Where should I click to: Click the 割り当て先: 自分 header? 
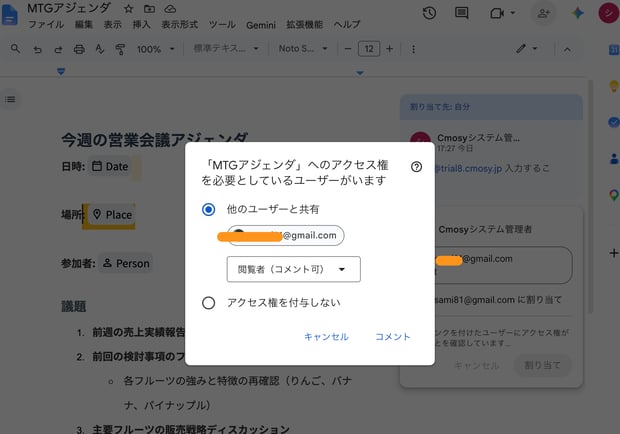pyautogui.click(x=491, y=107)
